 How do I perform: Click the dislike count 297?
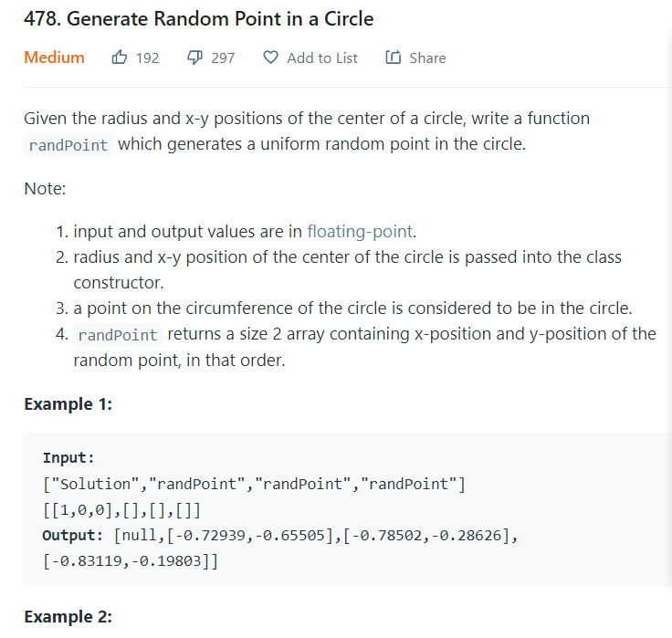tap(223, 58)
